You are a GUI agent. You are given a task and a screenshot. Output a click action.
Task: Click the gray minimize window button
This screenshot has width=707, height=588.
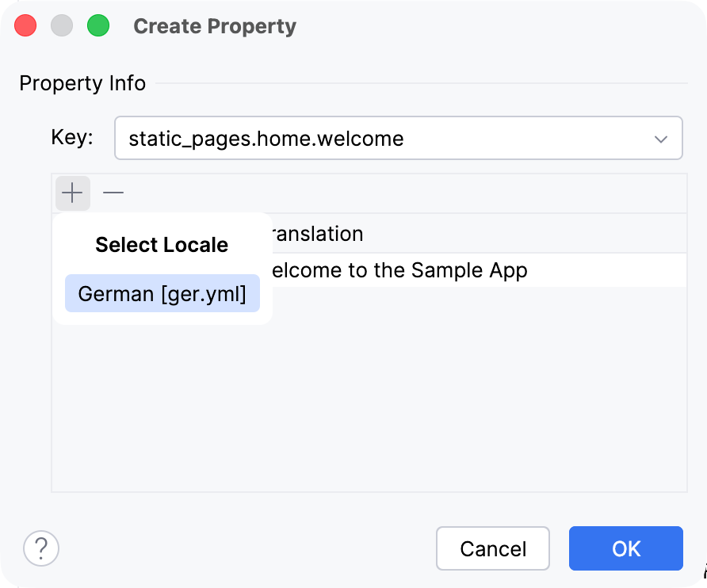[x=62, y=25]
